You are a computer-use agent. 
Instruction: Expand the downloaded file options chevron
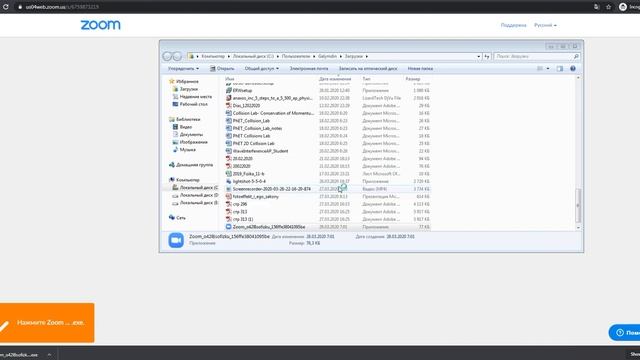[x=49, y=355]
